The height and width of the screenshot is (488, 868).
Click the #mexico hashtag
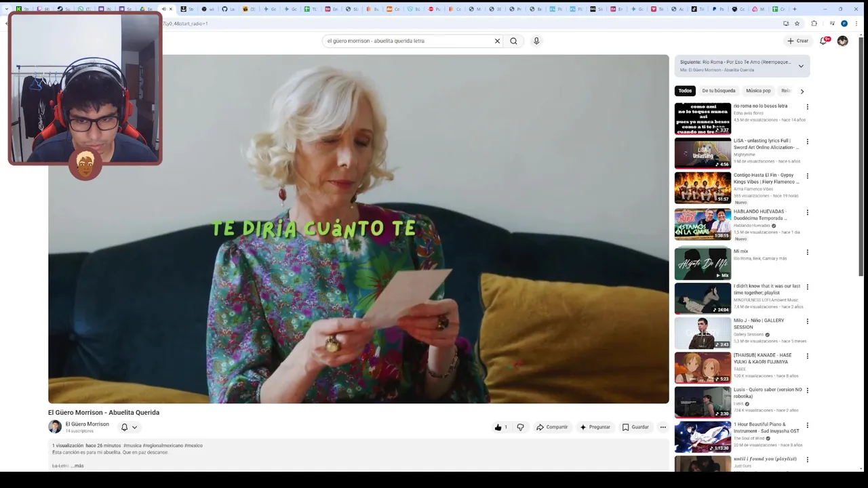(193, 446)
